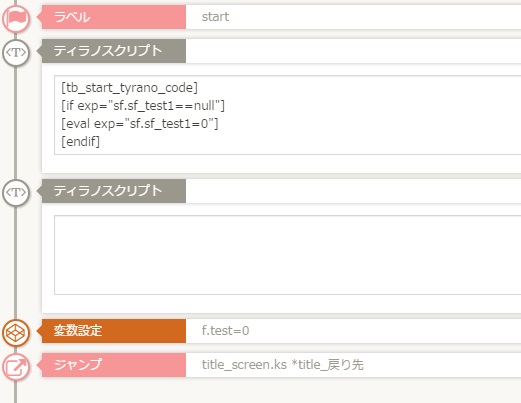The width and height of the screenshot is (521, 403).
Task: Place cursor on the [eval exp="sf.sf_test1=0"] line
Action: point(139,124)
